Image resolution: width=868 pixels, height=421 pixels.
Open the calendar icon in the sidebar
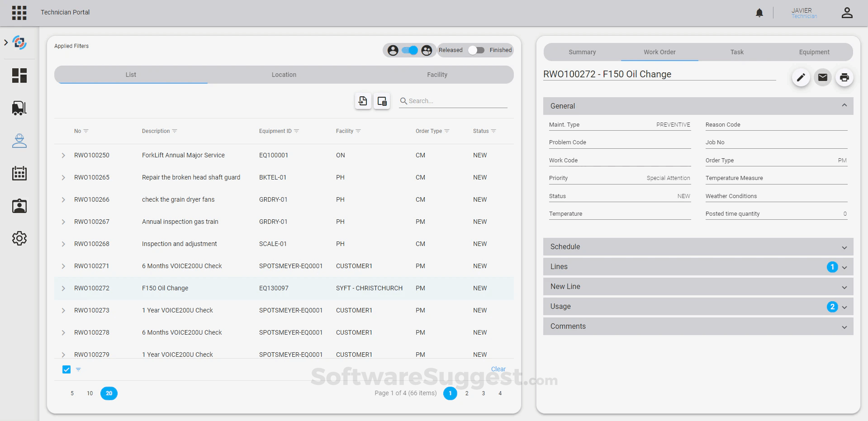[19, 173]
